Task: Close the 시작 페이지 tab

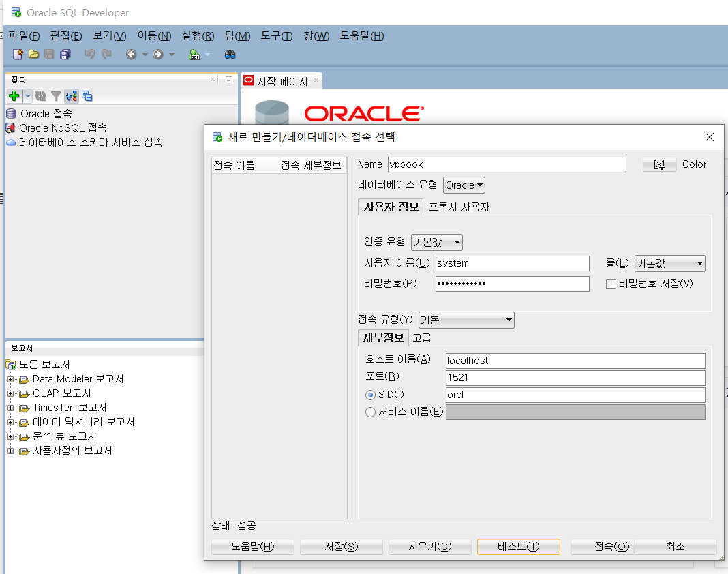Action: click(316, 80)
